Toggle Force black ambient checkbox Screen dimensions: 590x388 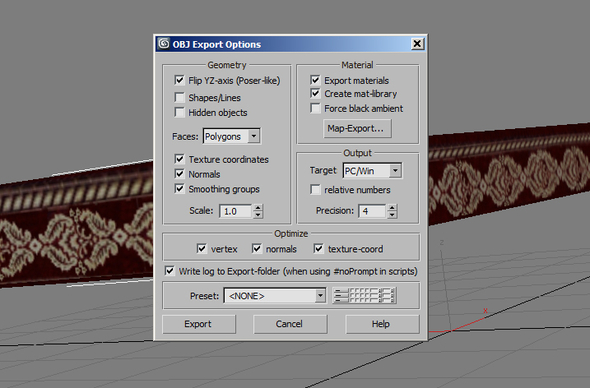(x=315, y=108)
